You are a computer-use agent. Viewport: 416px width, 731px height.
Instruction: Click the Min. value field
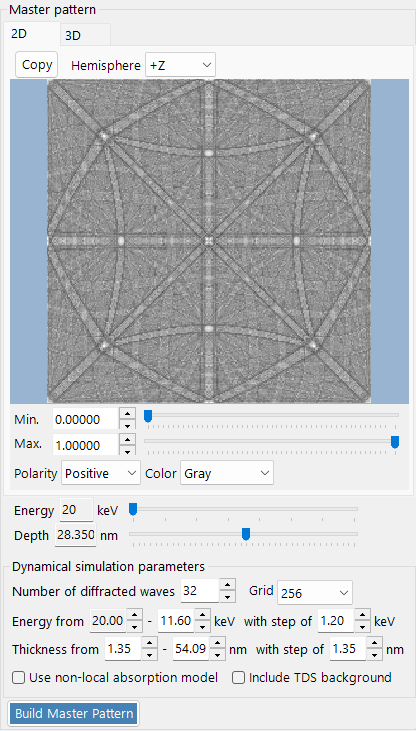(85, 419)
